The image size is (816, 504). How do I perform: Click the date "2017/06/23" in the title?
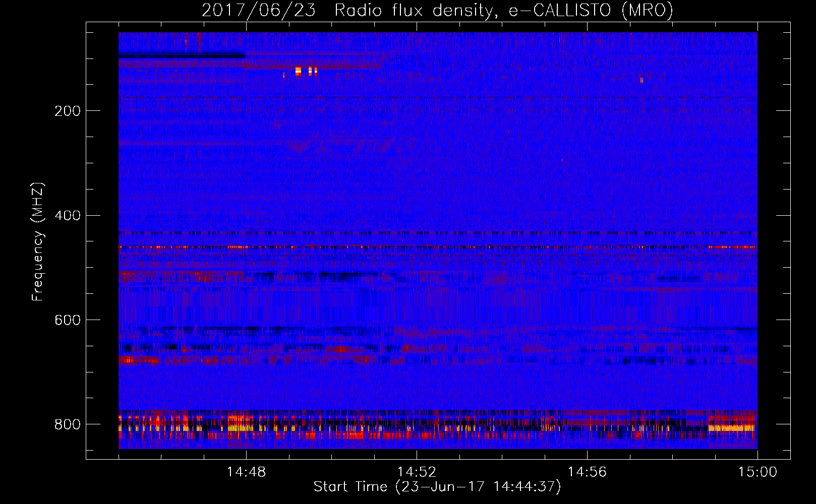259,10
